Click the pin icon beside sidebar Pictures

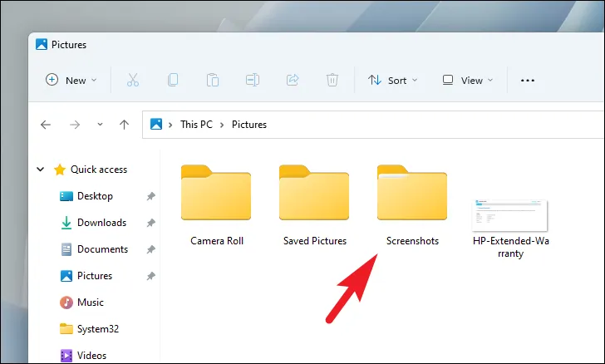[150, 277]
